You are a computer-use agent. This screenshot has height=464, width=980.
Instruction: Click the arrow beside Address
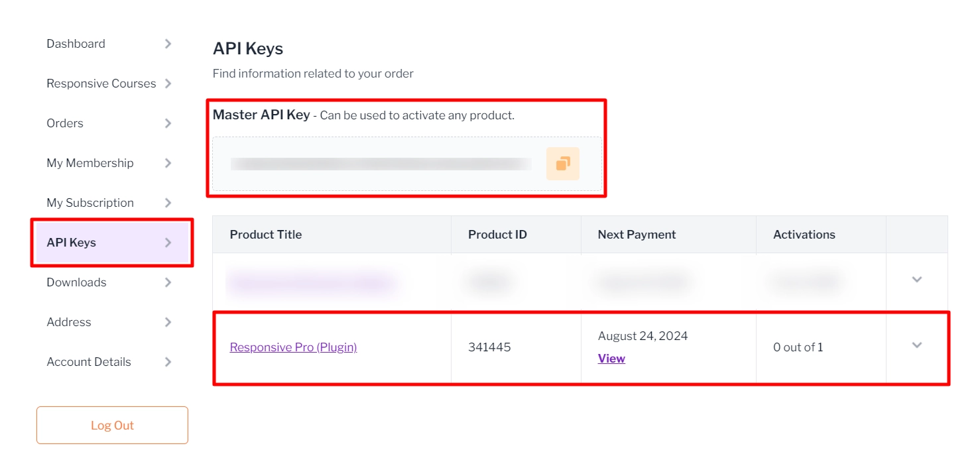pyautogui.click(x=168, y=322)
